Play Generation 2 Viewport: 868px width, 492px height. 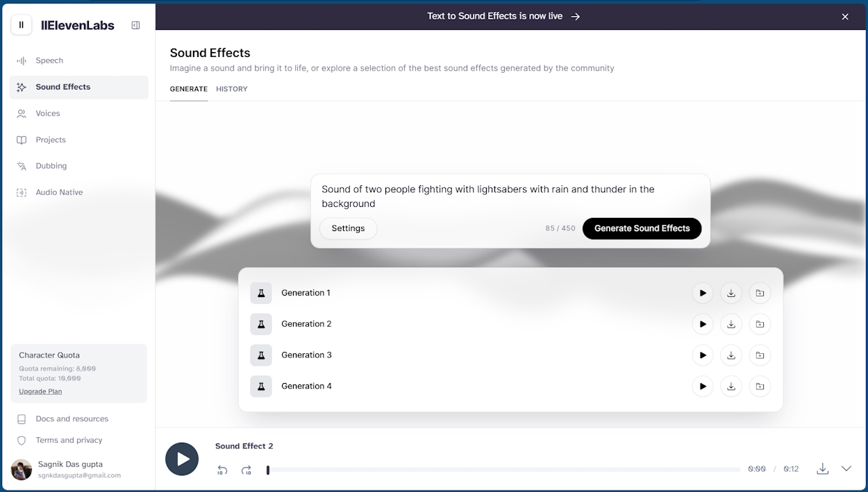(703, 324)
